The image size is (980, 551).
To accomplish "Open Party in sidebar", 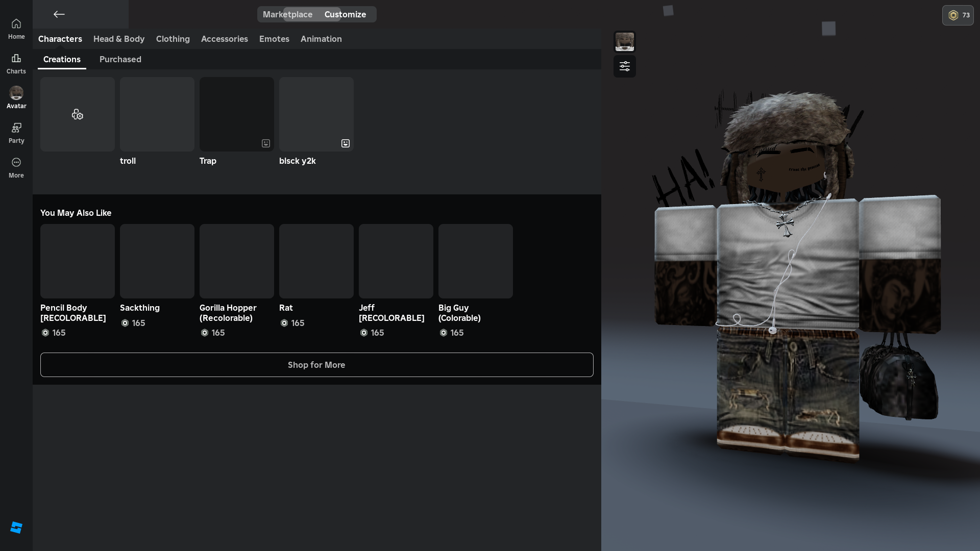I will tap(16, 133).
